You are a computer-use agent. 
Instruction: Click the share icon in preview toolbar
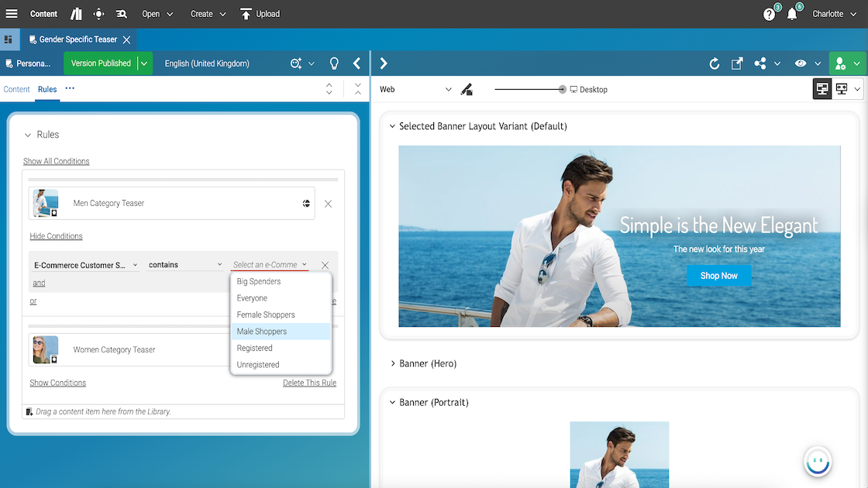tap(759, 64)
